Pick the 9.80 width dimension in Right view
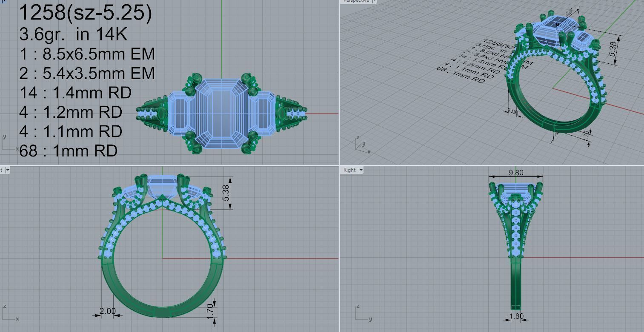Image resolution: width=644 pixels, height=332 pixels. (515, 173)
